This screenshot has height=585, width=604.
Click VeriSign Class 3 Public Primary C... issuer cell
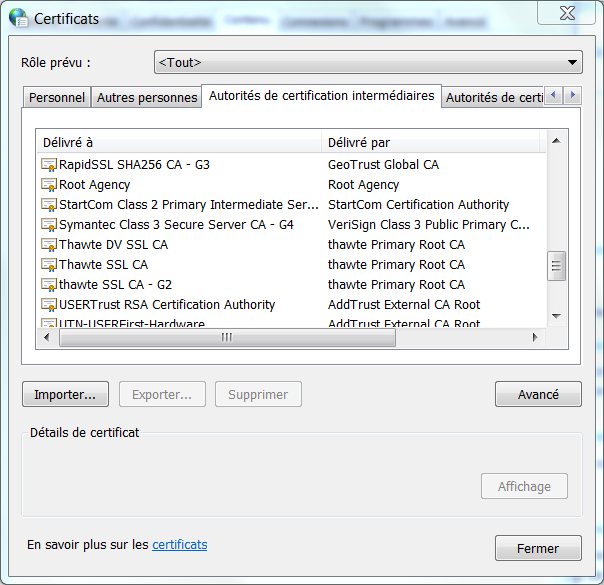coord(429,225)
